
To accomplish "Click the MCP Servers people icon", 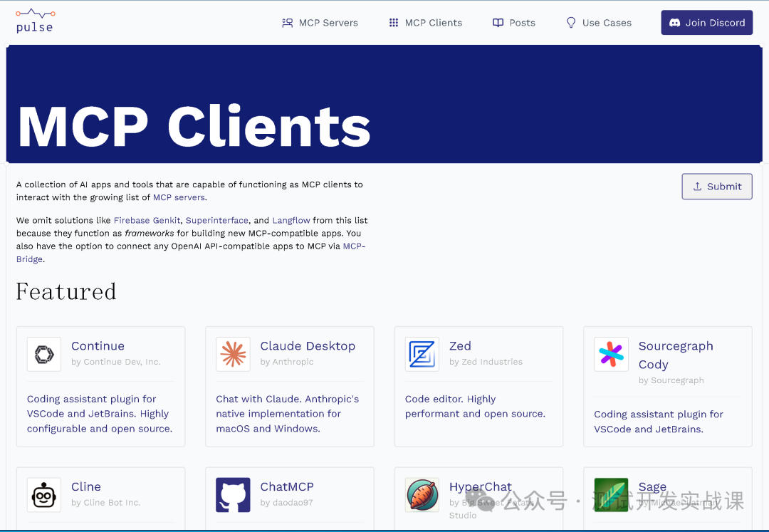I will pos(288,23).
